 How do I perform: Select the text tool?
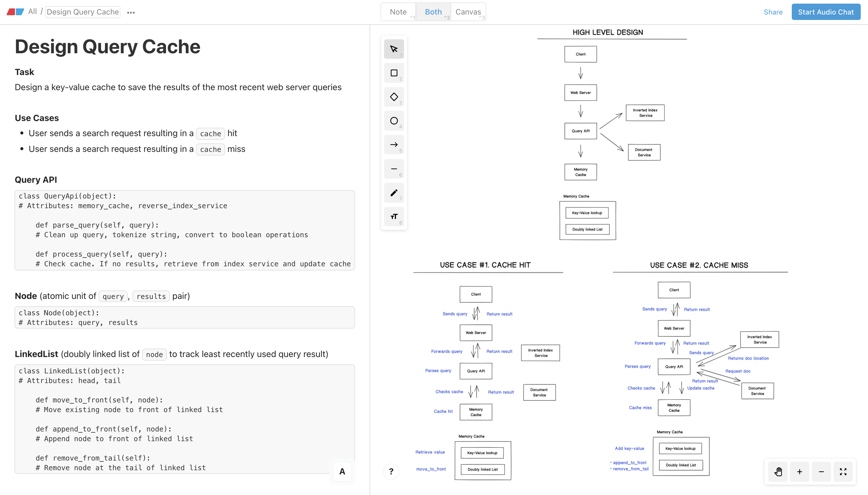tap(394, 217)
